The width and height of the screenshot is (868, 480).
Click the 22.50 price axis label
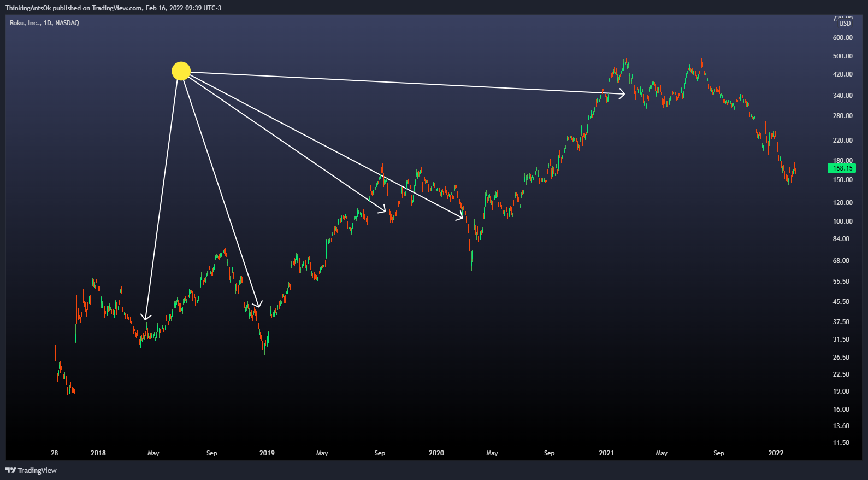click(x=841, y=374)
